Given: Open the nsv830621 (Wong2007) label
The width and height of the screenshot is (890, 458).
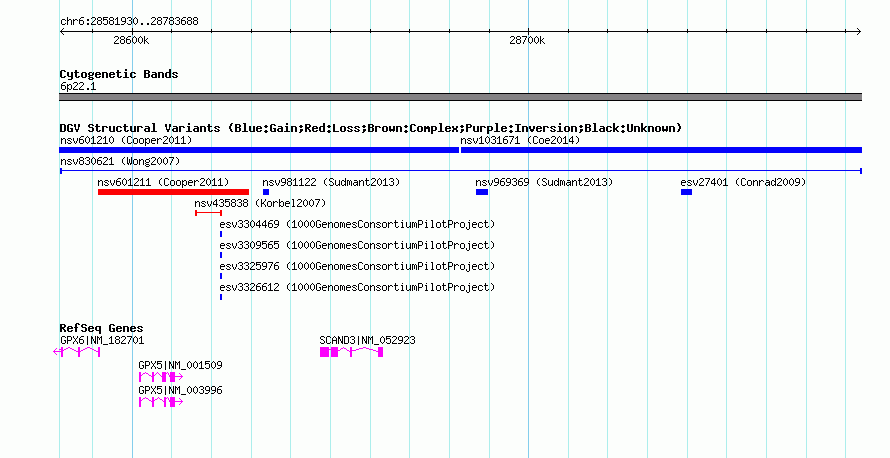Looking at the screenshot, I should pos(120,161).
